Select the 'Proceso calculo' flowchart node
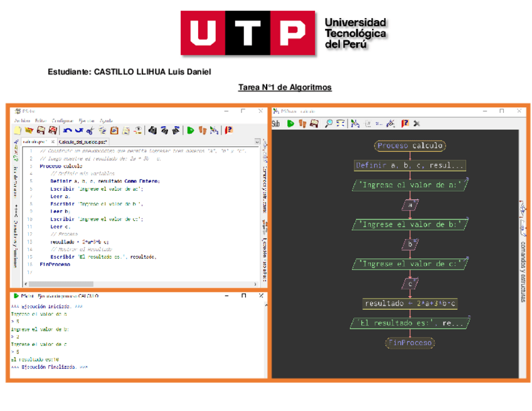The width and height of the screenshot is (532, 411). [x=410, y=146]
